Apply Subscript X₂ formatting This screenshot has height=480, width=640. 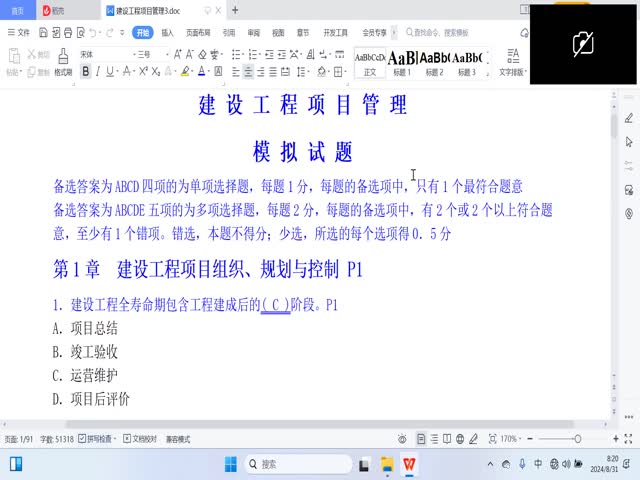click(156, 72)
